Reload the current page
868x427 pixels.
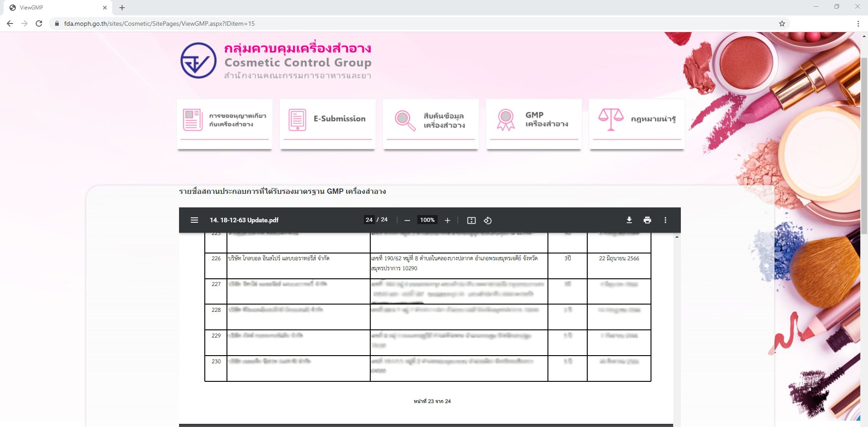(39, 23)
